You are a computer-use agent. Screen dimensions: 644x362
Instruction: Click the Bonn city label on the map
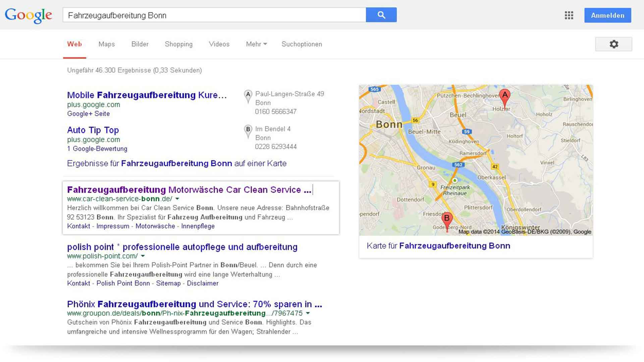(x=389, y=124)
